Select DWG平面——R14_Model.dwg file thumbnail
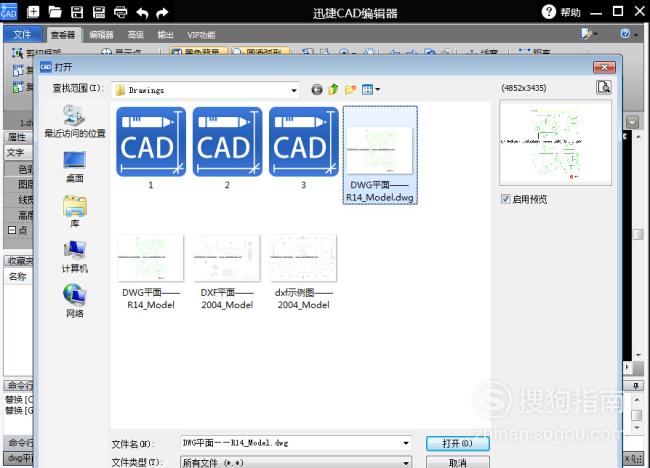 point(380,155)
